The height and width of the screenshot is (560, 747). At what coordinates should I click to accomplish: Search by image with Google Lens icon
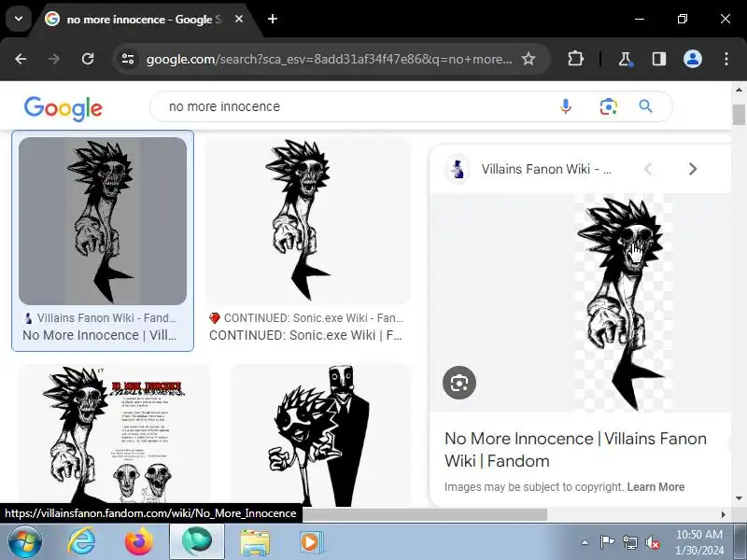[x=609, y=106]
